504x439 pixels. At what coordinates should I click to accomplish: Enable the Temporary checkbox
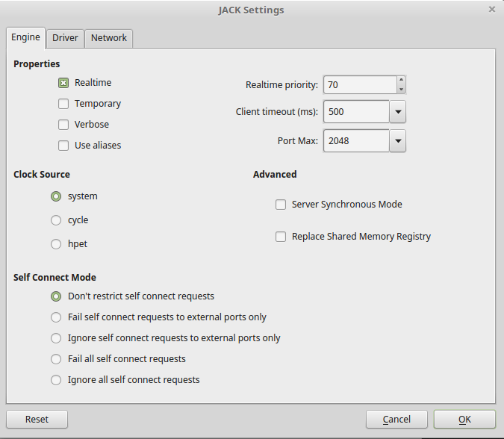pyautogui.click(x=63, y=104)
